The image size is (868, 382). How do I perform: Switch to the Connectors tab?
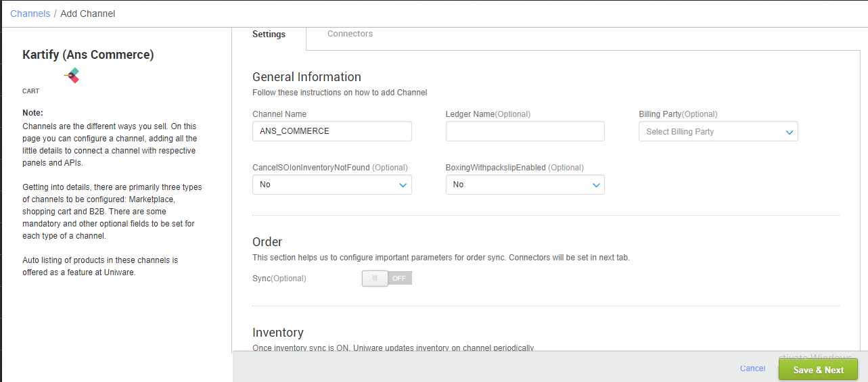(350, 34)
